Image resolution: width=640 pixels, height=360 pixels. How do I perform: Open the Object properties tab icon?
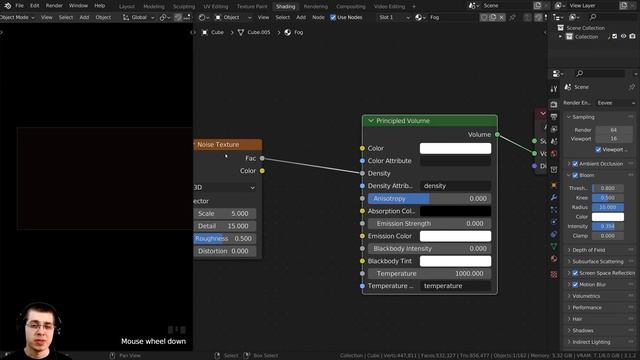point(554,185)
